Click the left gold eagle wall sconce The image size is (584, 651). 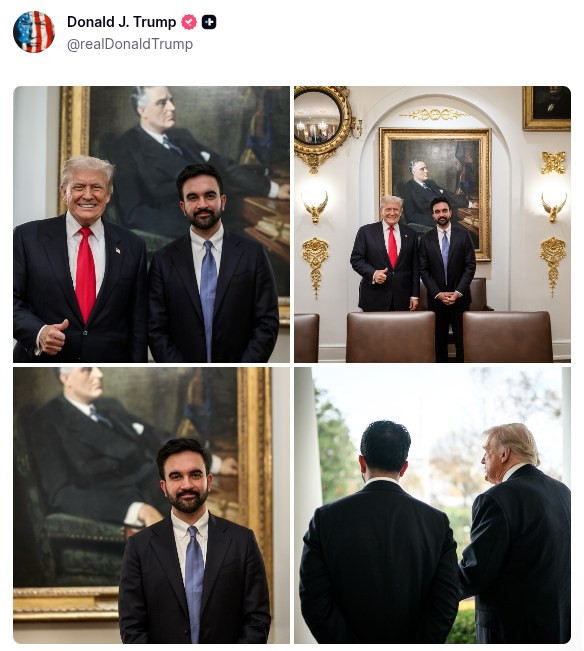[x=315, y=206]
